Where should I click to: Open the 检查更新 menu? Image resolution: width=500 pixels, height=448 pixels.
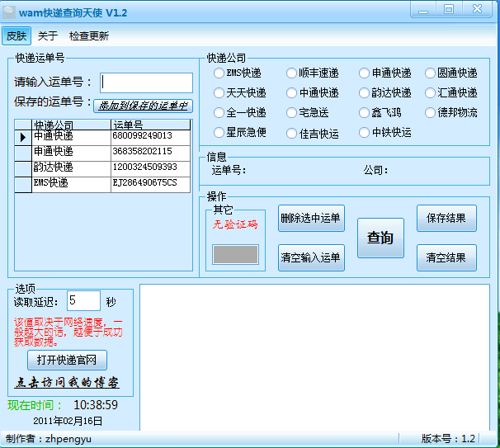click(x=89, y=35)
